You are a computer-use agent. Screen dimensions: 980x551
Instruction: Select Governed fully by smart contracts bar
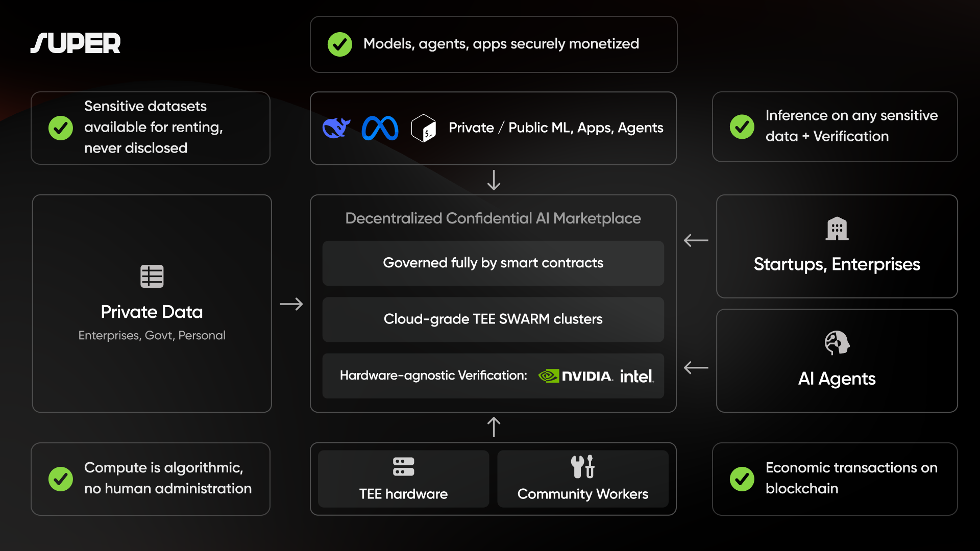coord(493,263)
